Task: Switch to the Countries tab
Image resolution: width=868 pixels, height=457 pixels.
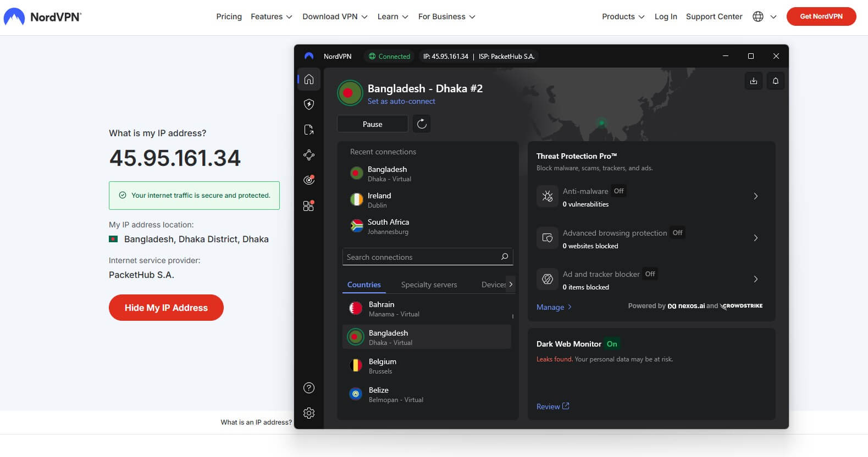Action: 364,285
